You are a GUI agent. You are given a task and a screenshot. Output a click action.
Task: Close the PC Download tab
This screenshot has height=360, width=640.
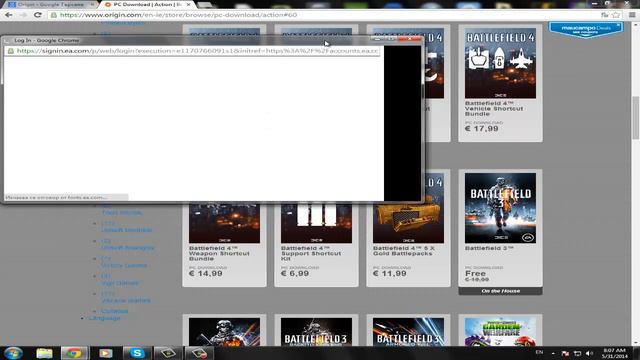pyautogui.click(x=188, y=4)
